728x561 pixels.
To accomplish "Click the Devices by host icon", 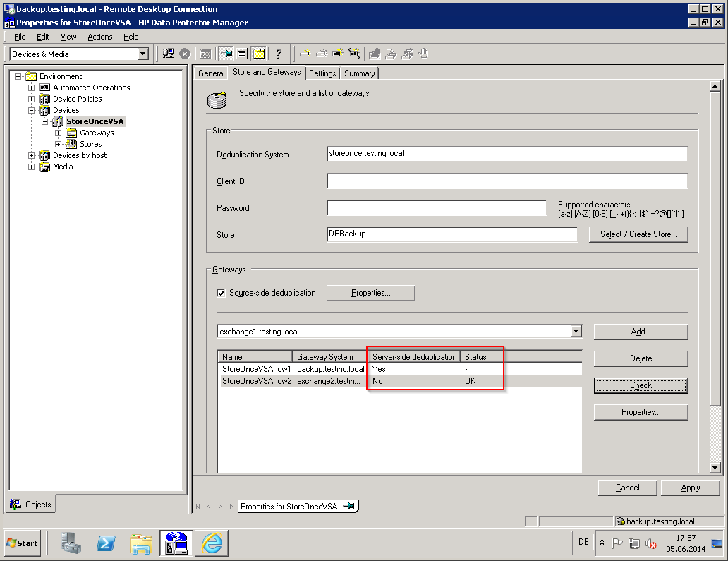I will (x=44, y=155).
